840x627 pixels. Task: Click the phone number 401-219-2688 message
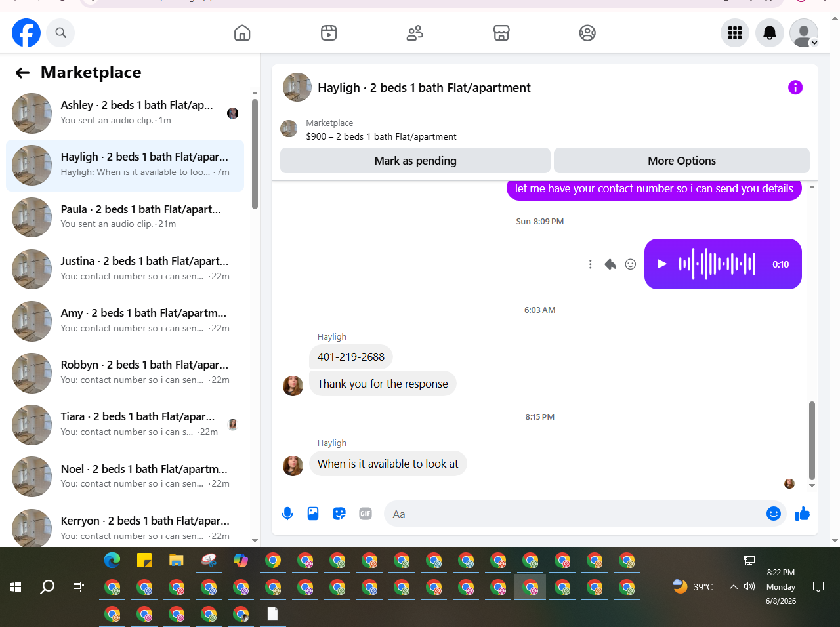point(351,357)
